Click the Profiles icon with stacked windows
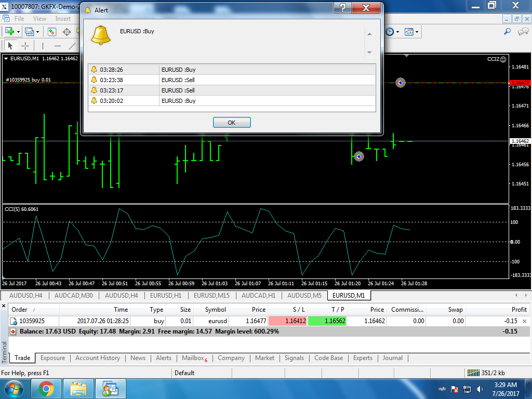Viewport: 532px width, 399px height. pos(29,32)
